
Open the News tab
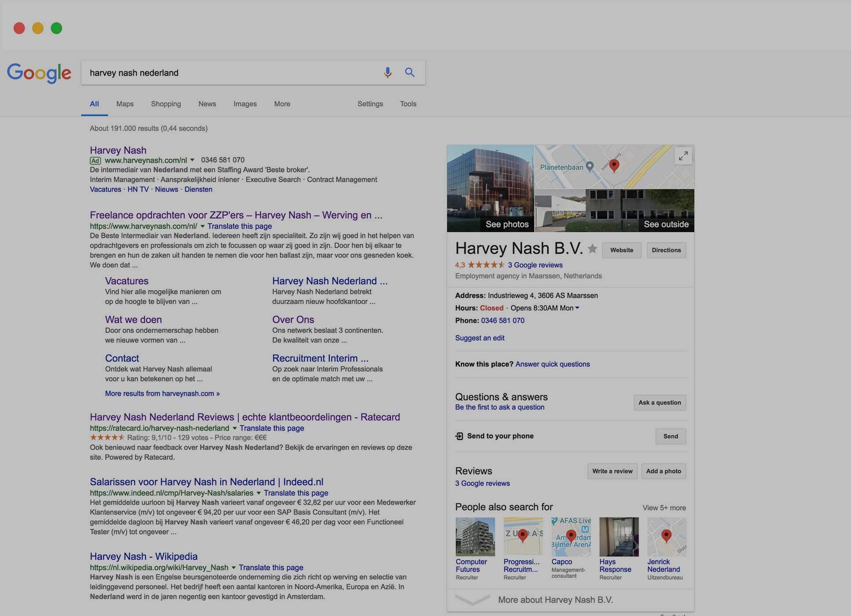click(207, 104)
